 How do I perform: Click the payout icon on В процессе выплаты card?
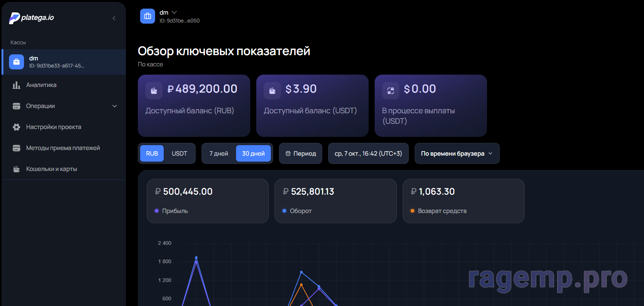391,91
